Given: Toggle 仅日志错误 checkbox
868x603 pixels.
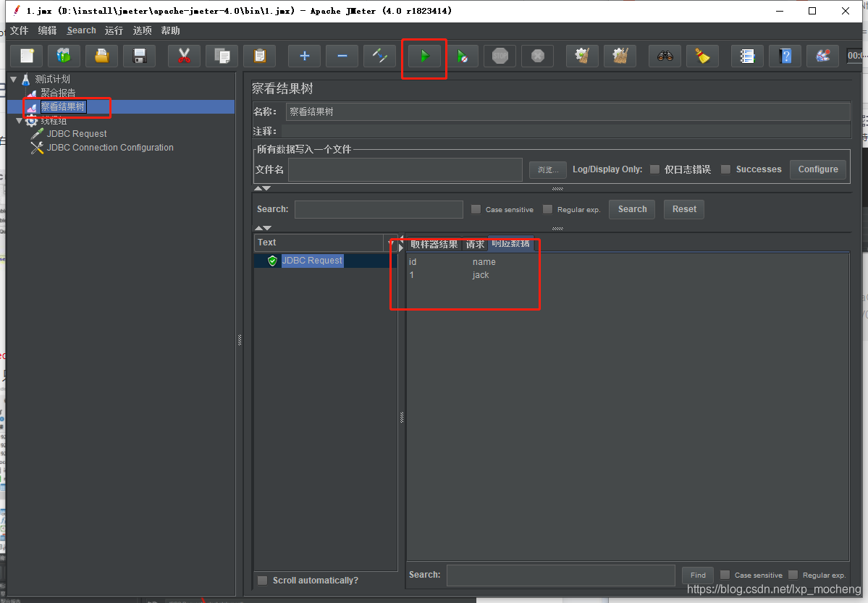Looking at the screenshot, I should coord(654,169).
